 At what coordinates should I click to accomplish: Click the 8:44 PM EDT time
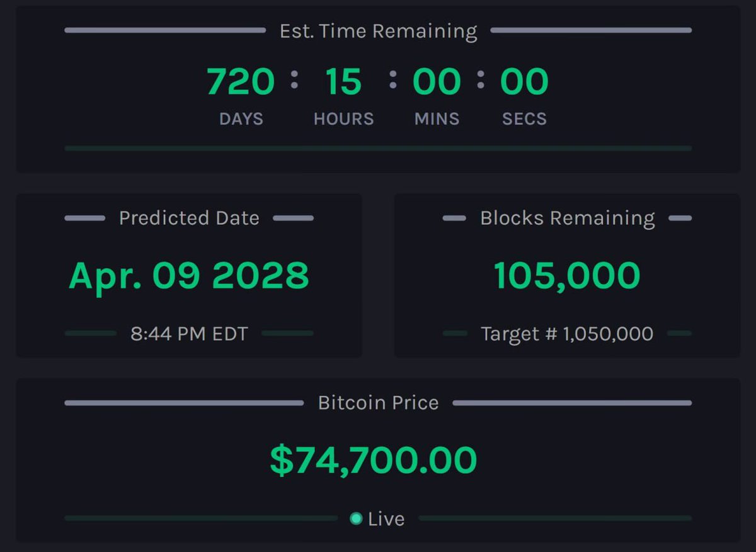[189, 333]
